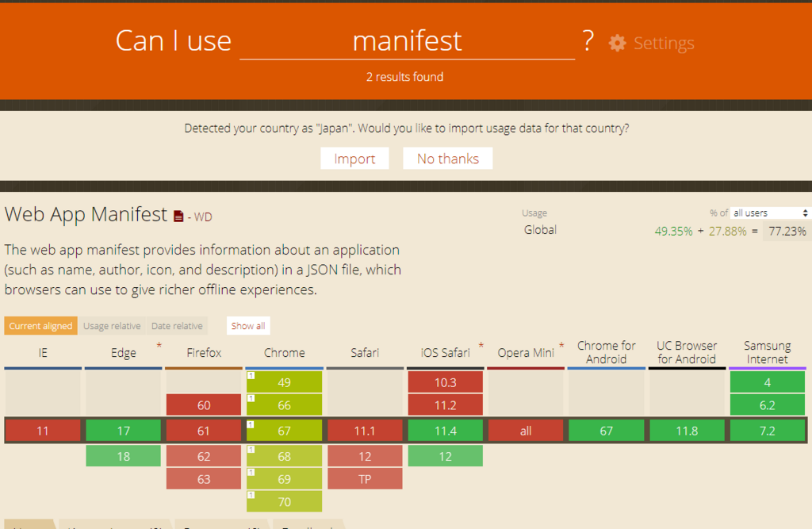This screenshot has width=812, height=529.
Task: Open the Web App Manifest feature title
Action: pos(86,214)
